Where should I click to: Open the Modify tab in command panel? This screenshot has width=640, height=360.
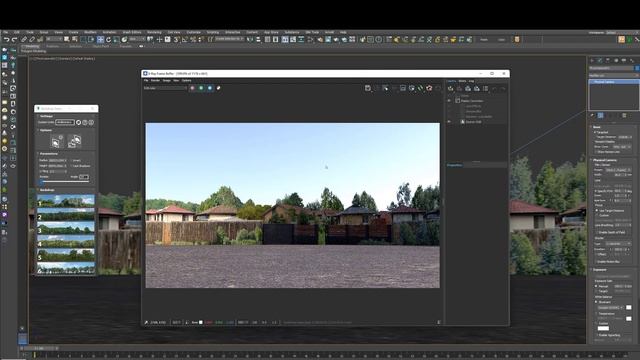600,60
